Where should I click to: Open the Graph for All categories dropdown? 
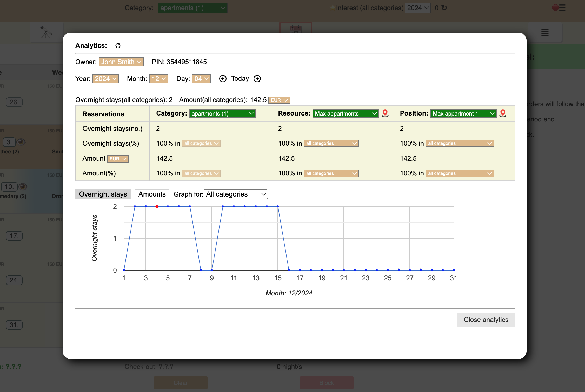click(x=236, y=194)
